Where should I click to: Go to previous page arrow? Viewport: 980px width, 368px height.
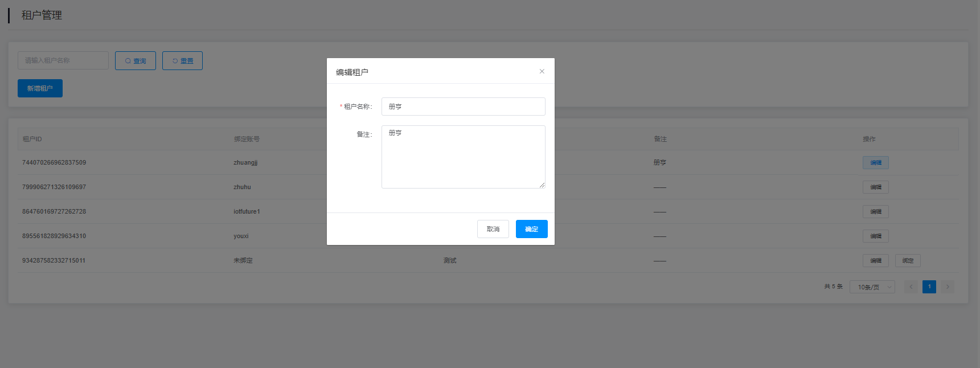pyautogui.click(x=911, y=287)
